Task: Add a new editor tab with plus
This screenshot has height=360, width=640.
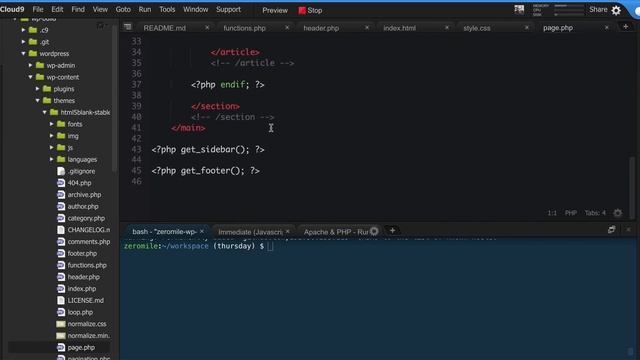Action: [x=625, y=27]
